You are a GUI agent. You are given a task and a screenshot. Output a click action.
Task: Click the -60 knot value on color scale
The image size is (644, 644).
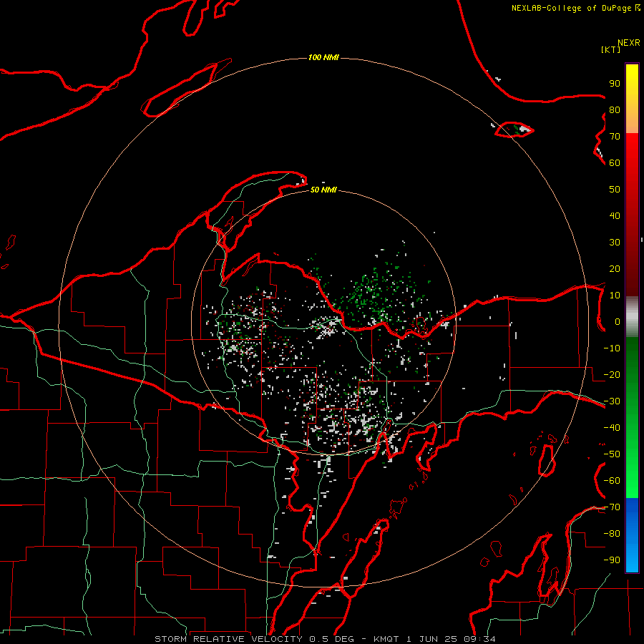pos(612,481)
